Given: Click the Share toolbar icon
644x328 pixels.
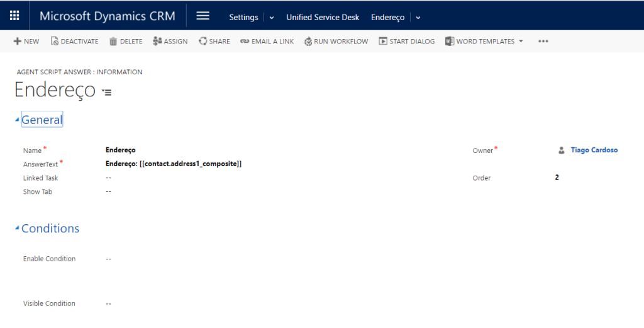Looking at the screenshot, I should click(203, 42).
